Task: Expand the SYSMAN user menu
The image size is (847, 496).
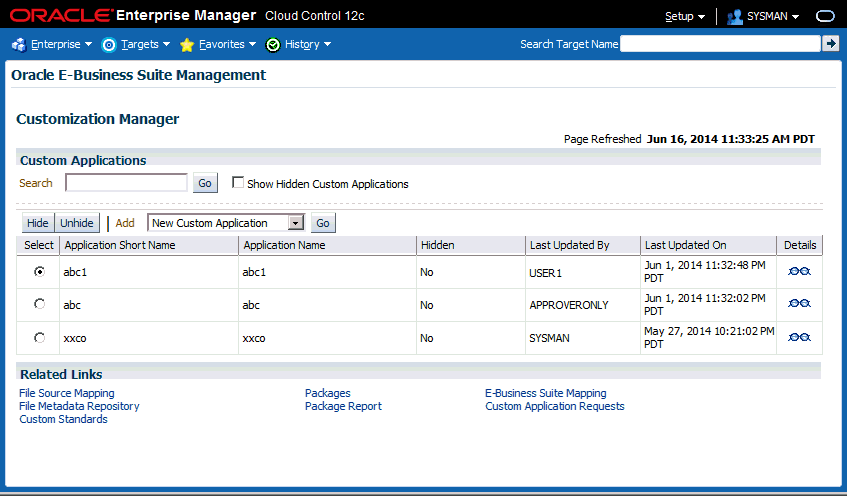Action: (772, 16)
